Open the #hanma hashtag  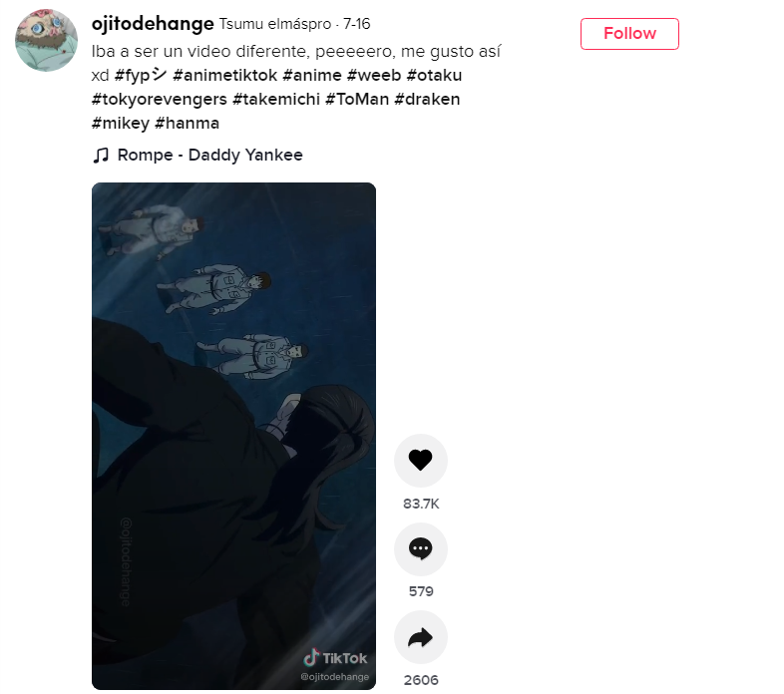click(x=187, y=123)
